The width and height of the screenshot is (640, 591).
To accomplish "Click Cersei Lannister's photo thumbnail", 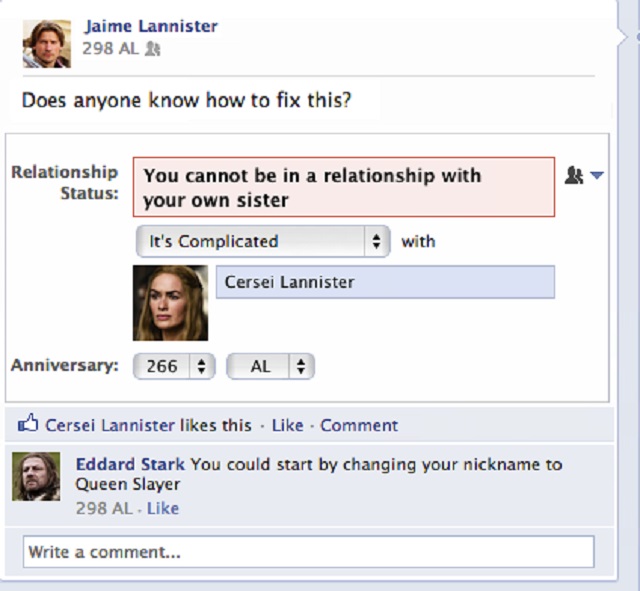I will 170,303.
